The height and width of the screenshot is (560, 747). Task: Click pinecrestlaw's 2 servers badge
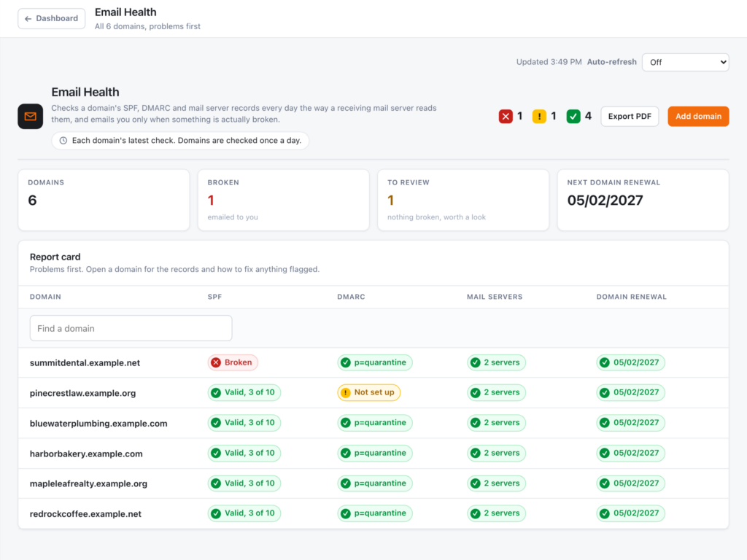point(496,392)
